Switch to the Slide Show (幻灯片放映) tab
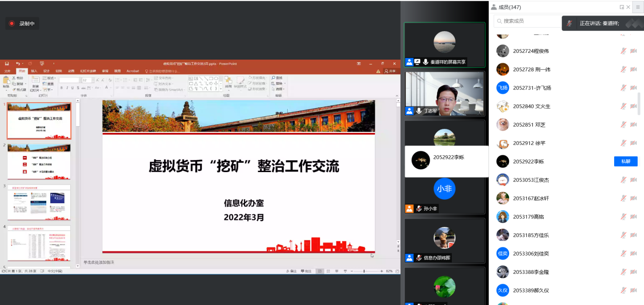Image resolution: width=644 pixels, height=305 pixels. click(x=88, y=71)
